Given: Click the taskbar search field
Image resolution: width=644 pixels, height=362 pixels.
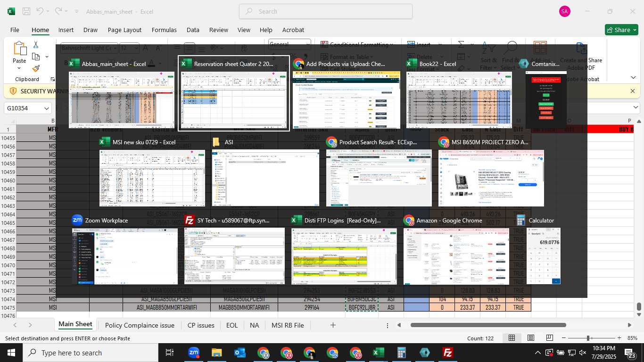Looking at the screenshot, I should click(x=90, y=353).
